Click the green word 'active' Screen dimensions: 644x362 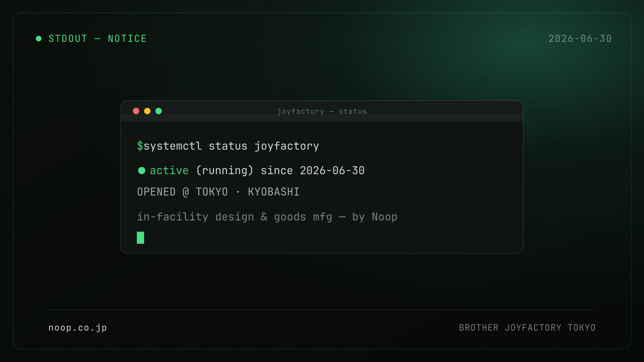pyautogui.click(x=169, y=171)
